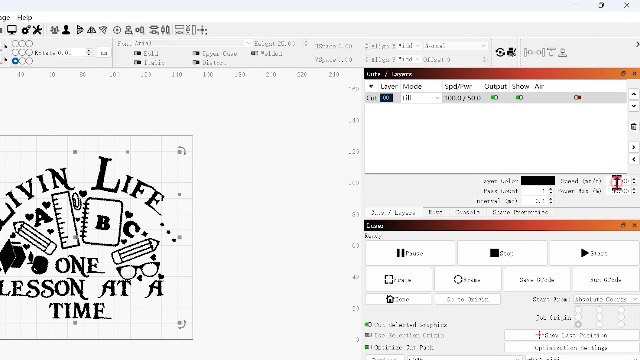Viewport: 640px width, 360px height.
Task: Click the Move Laser to Top icon
Action: pos(551,52)
